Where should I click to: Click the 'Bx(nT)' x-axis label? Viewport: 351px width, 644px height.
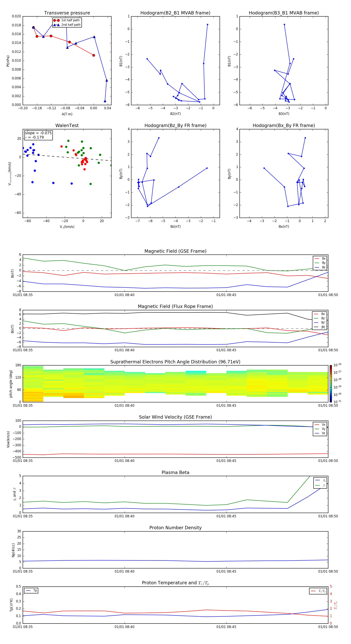coord(284,227)
